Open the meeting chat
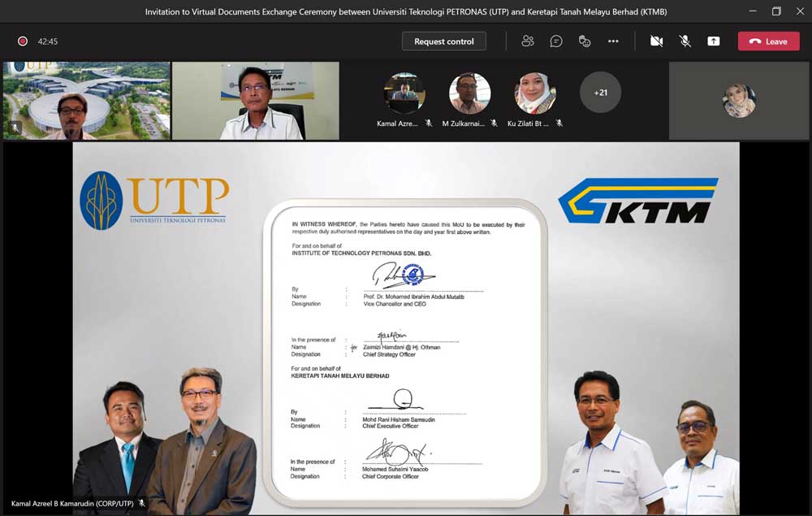This screenshot has width=812, height=516. pyautogui.click(x=556, y=41)
